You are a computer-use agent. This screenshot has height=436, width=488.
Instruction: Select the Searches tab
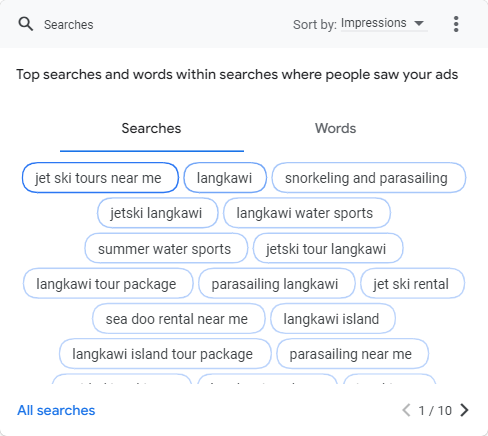click(151, 128)
